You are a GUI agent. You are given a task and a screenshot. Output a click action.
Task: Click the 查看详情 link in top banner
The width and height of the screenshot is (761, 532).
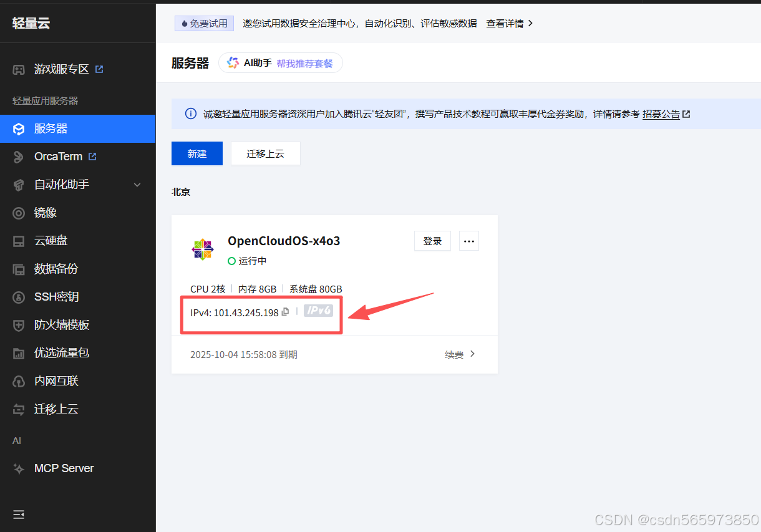(505, 23)
